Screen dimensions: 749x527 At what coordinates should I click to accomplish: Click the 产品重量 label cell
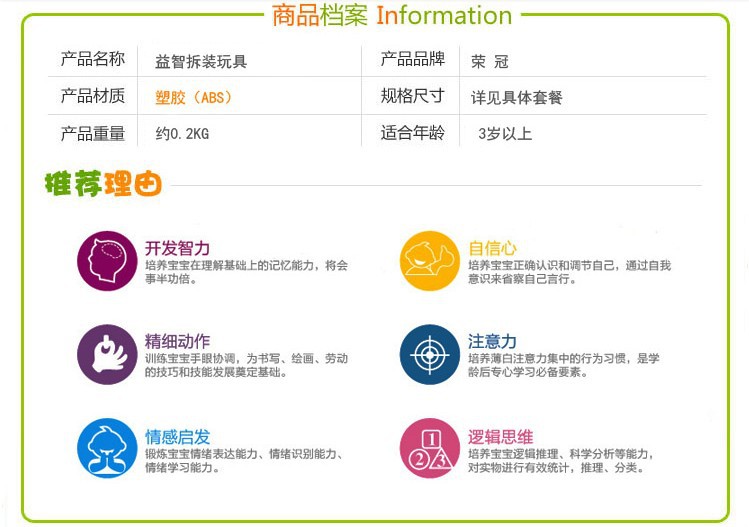(93, 133)
